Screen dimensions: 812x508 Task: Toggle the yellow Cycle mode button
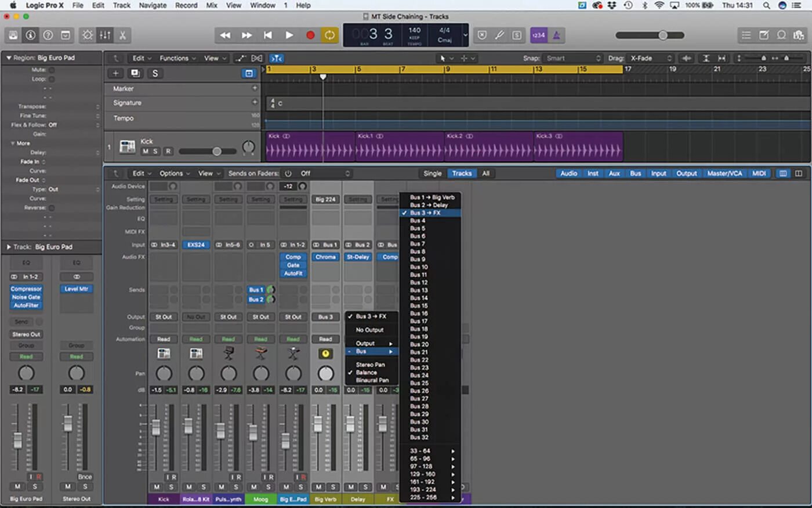click(x=329, y=35)
